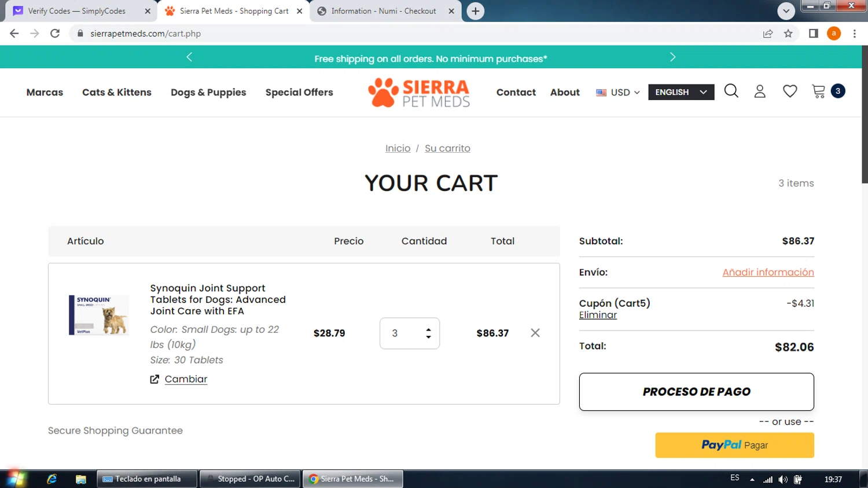868x488 pixels.
Task: Open the user account icon
Action: pos(760,91)
